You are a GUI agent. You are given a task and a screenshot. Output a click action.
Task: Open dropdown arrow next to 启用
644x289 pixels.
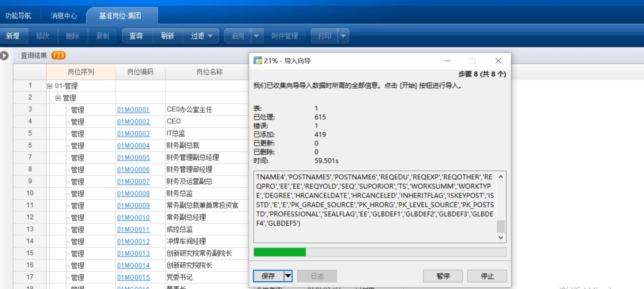tap(256, 36)
